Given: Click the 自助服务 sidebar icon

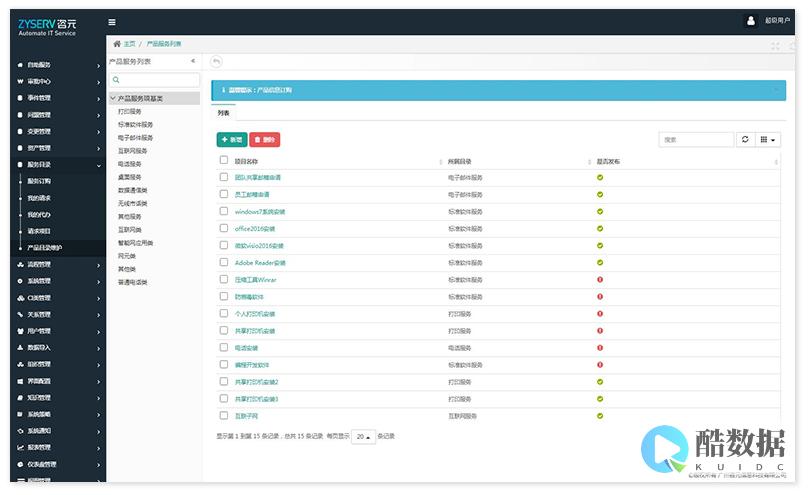Looking at the screenshot, I should pos(20,65).
